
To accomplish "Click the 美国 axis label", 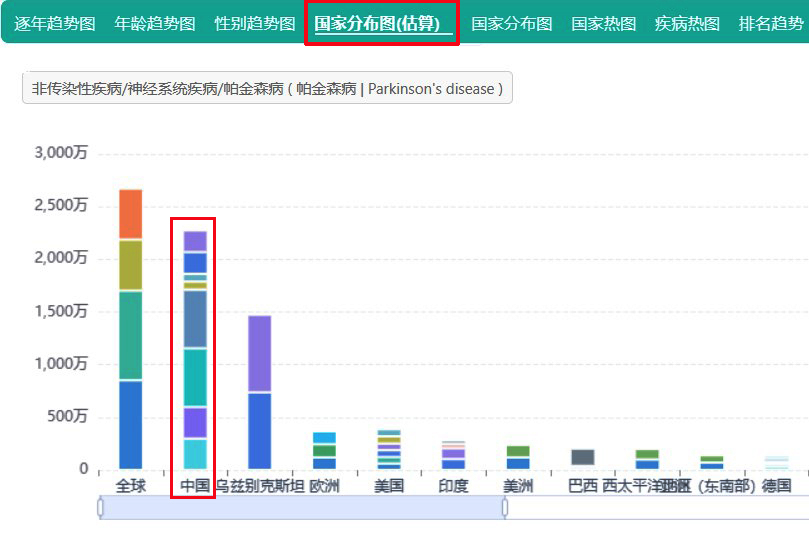I will point(389,486).
